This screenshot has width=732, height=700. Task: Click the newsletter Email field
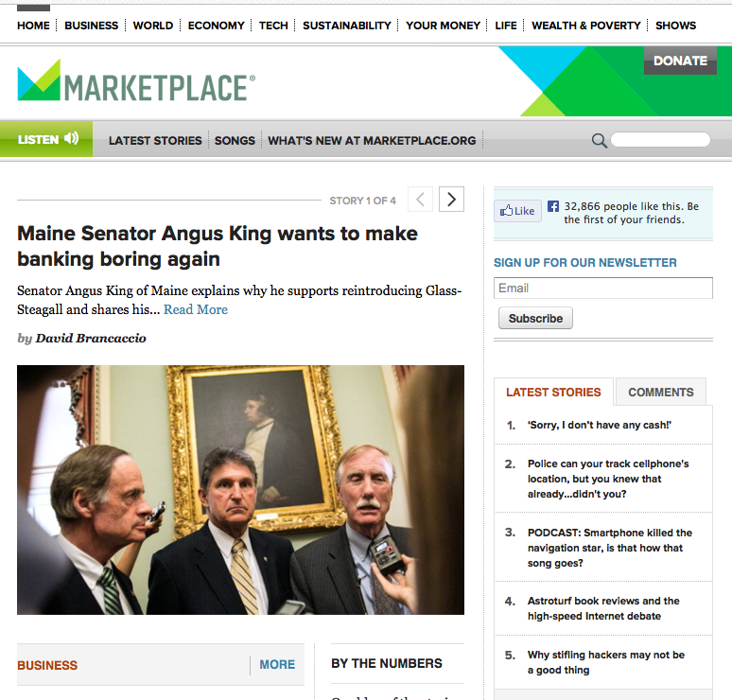[x=603, y=289]
